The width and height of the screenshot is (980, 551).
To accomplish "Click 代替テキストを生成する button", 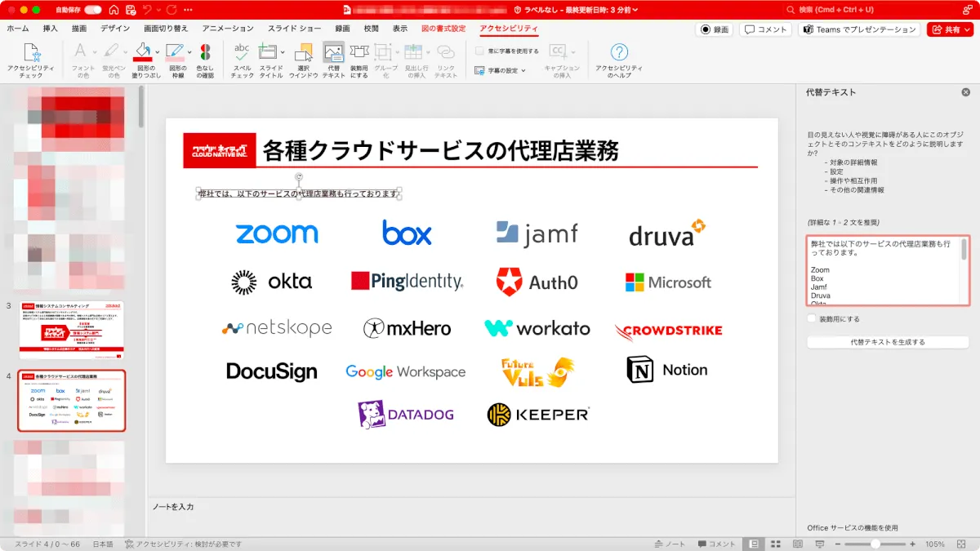I will (888, 342).
